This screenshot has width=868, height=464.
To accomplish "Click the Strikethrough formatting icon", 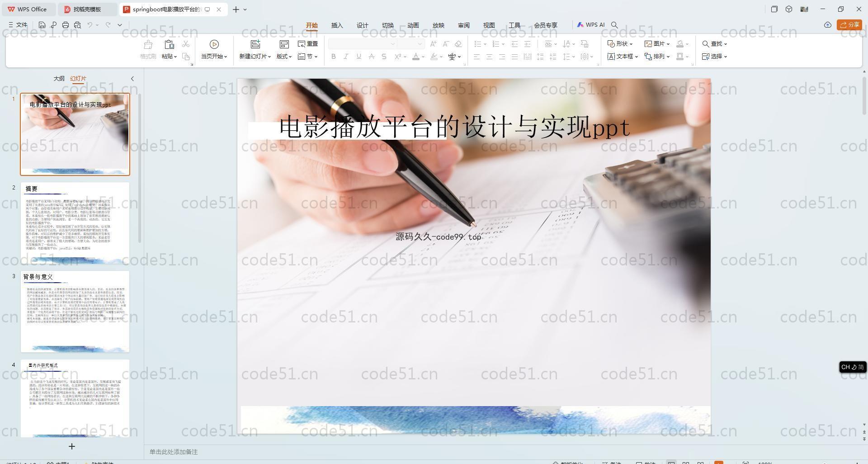I will click(x=371, y=57).
